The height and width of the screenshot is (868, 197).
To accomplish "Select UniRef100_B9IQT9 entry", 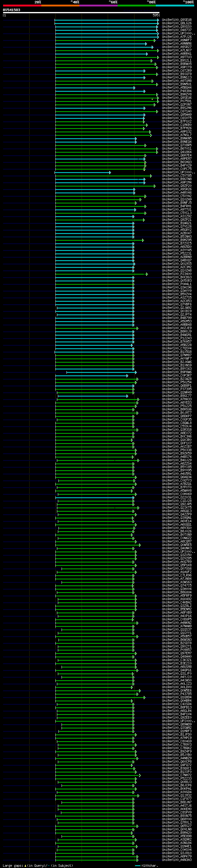I will tap(177, 74).
